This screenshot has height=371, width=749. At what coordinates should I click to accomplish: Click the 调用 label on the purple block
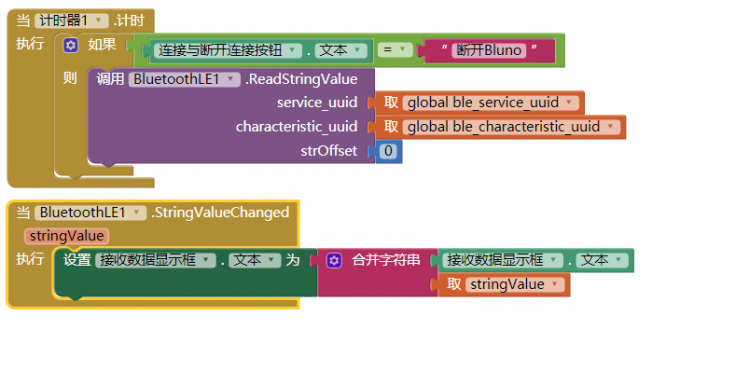pos(110,79)
